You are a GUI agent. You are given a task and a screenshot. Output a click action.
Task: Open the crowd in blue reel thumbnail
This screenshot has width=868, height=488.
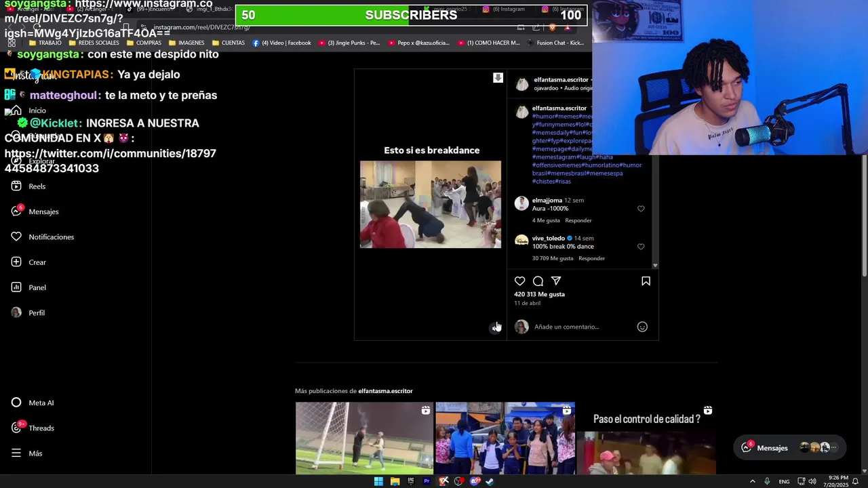[505, 438]
